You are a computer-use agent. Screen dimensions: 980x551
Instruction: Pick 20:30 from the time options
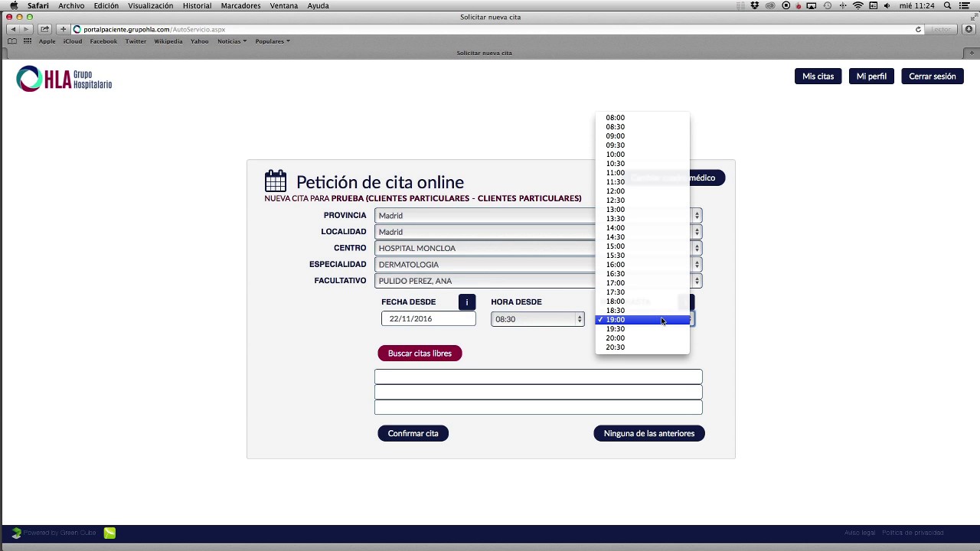[616, 347]
